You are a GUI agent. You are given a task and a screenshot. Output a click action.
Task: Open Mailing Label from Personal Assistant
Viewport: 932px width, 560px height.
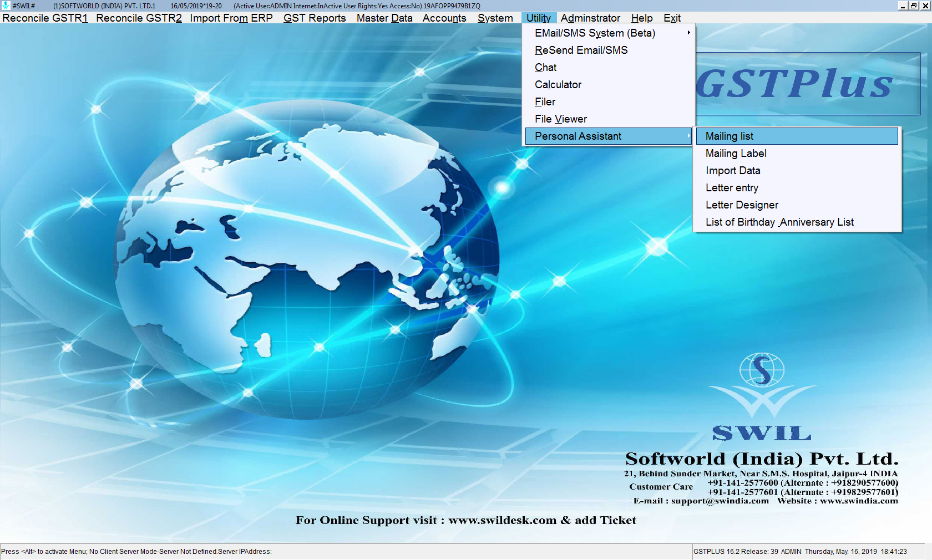797,154
